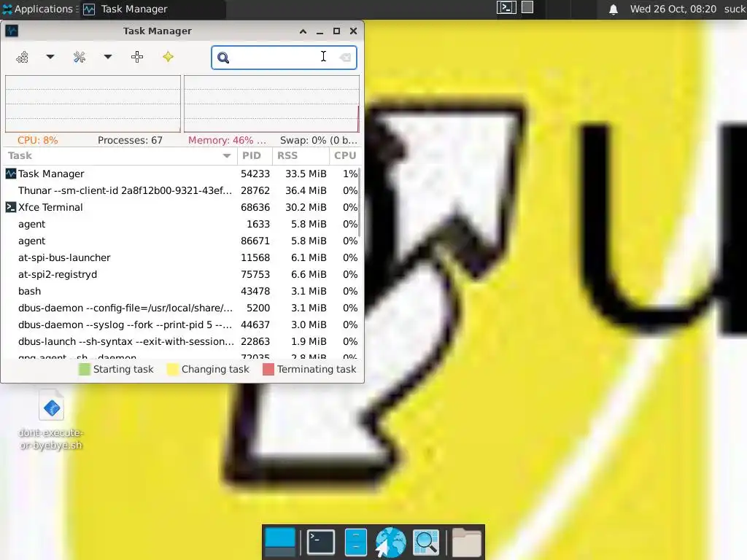Clear the search field with backspace icon
Viewport: 747px width, 560px height.
pos(345,58)
